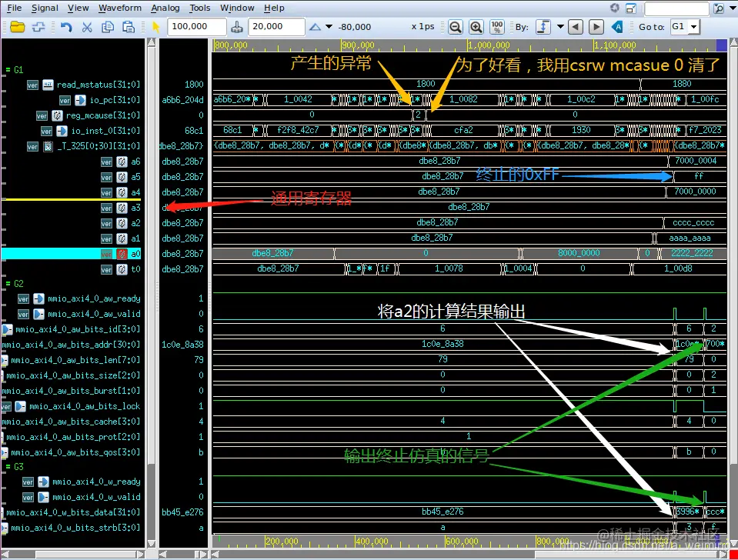Select signal mmio_axi4_0_w_ready
Image resolution: width=738 pixels, height=560 pixels.
coord(96,482)
